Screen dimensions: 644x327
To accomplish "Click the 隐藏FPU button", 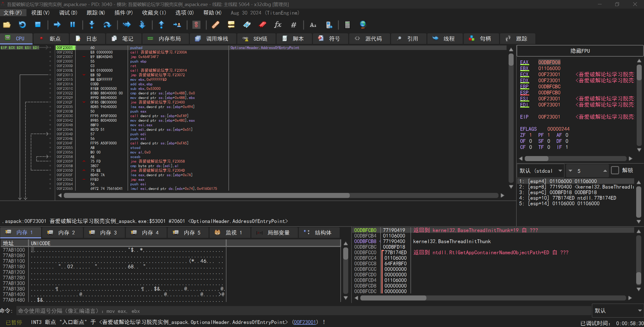I will click(580, 51).
